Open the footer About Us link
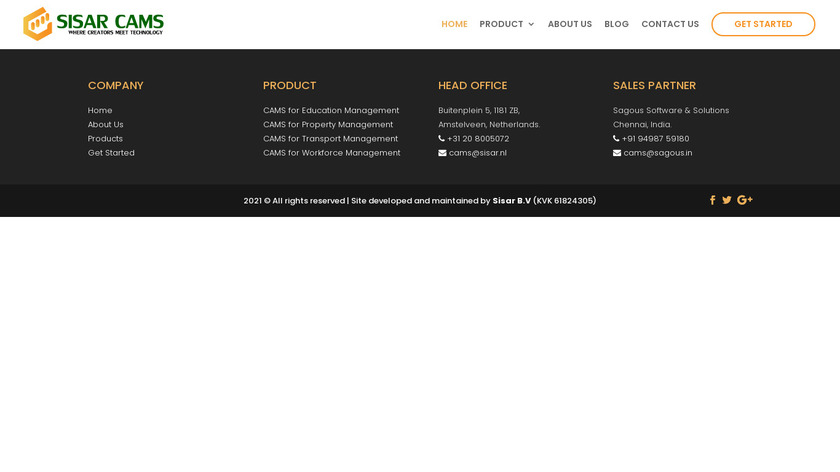Image resolution: width=840 pixels, height=472 pixels. click(x=106, y=124)
